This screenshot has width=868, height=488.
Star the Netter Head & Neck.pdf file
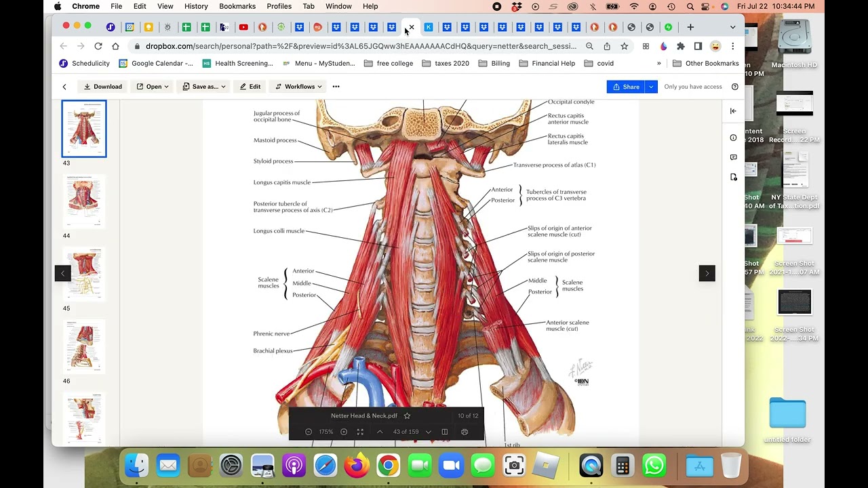pyautogui.click(x=407, y=415)
